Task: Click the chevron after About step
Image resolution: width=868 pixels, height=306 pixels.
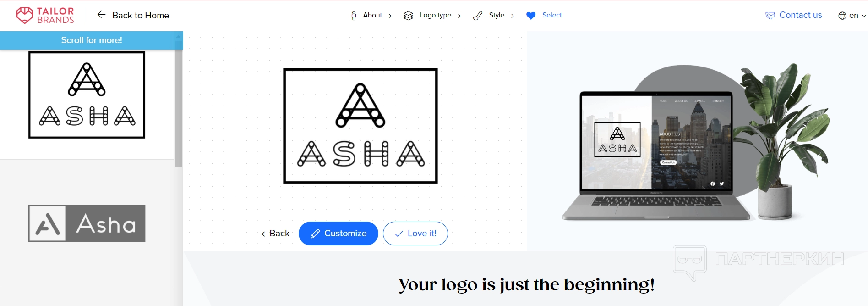Action: pyautogui.click(x=390, y=16)
